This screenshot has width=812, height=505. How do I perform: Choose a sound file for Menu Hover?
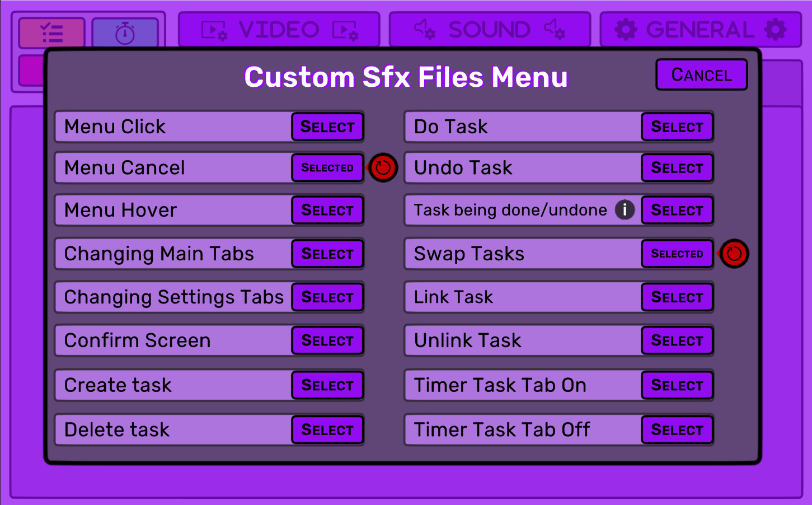click(327, 210)
